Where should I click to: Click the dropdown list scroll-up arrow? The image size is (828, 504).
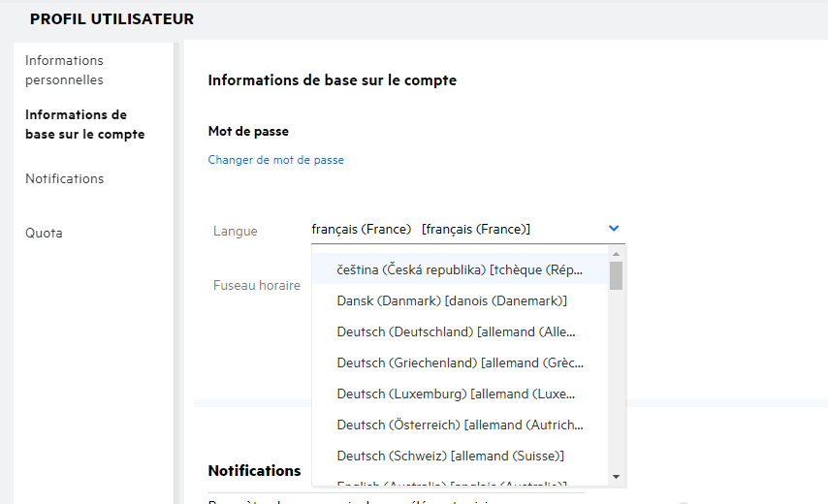click(616, 254)
